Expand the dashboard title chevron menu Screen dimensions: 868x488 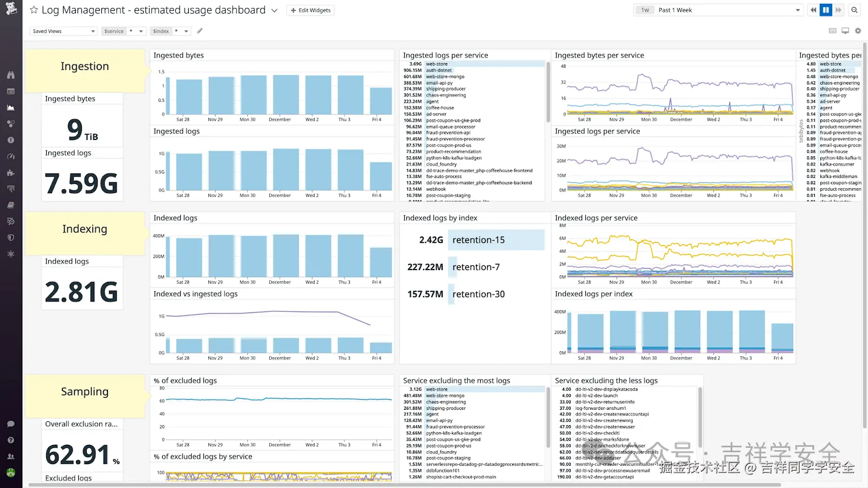pyautogui.click(x=275, y=10)
